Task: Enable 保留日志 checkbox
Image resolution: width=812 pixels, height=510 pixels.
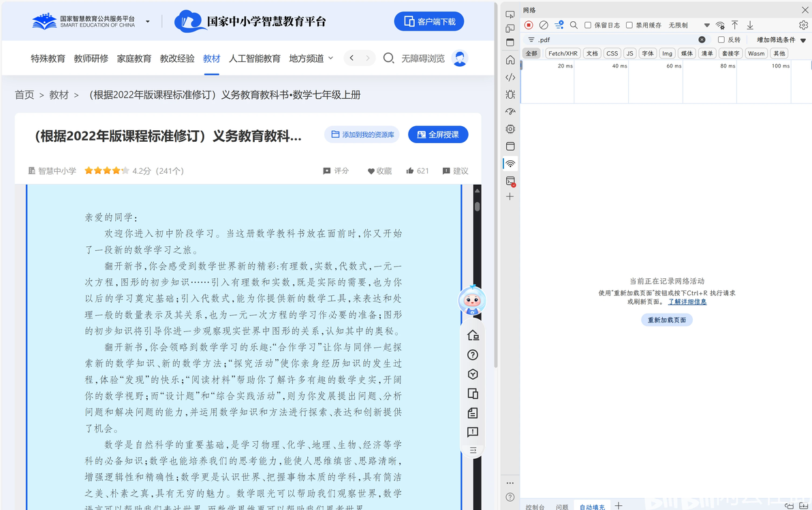Action: [588, 25]
